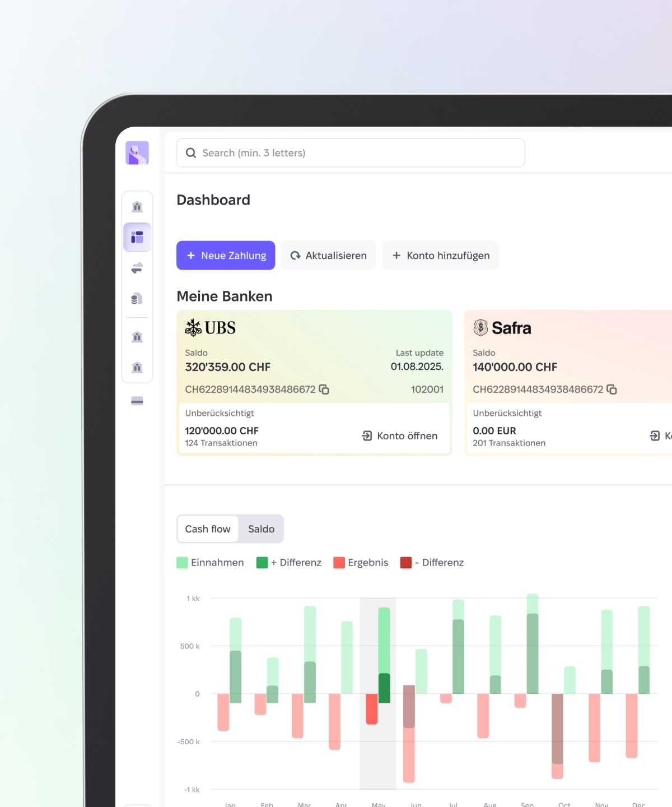Click the -500 k axis label
Screen dimensions: 672x807
[189, 741]
